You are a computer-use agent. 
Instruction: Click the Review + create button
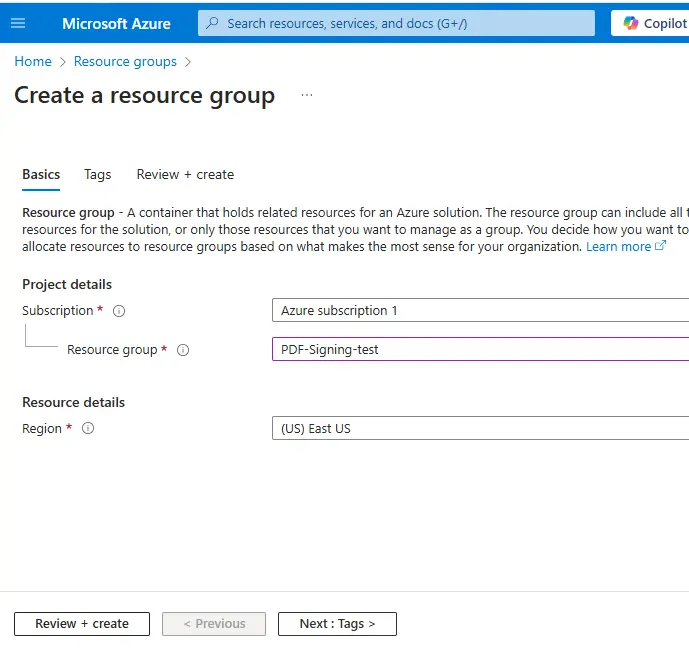click(x=82, y=624)
